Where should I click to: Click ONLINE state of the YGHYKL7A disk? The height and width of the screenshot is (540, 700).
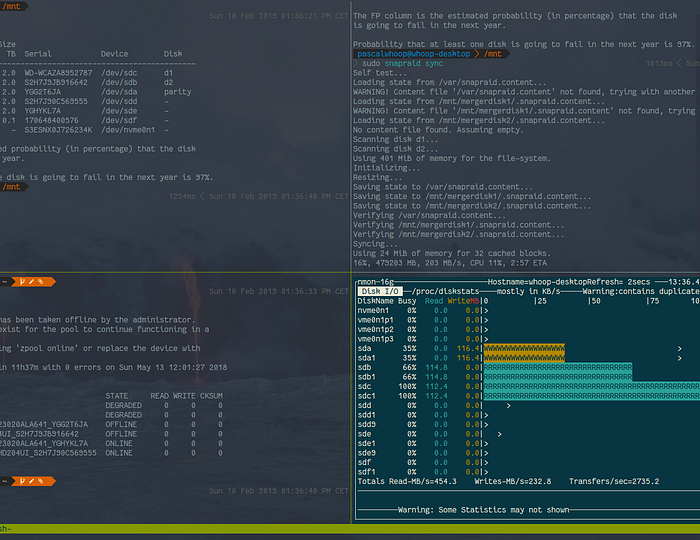click(x=119, y=443)
